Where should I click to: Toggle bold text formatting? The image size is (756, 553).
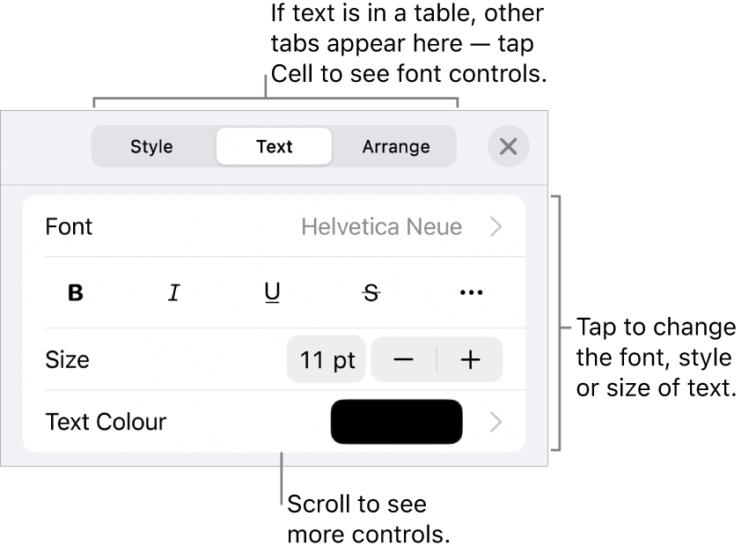(x=76, y=293)
